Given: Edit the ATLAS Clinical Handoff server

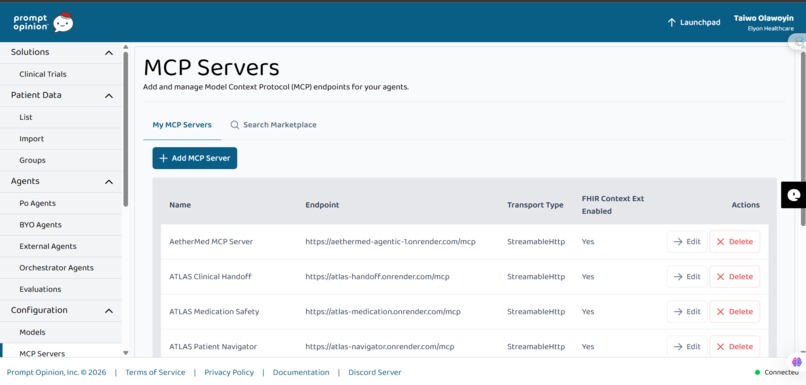Looking at the screenshot, I should [x=687, y=277].
